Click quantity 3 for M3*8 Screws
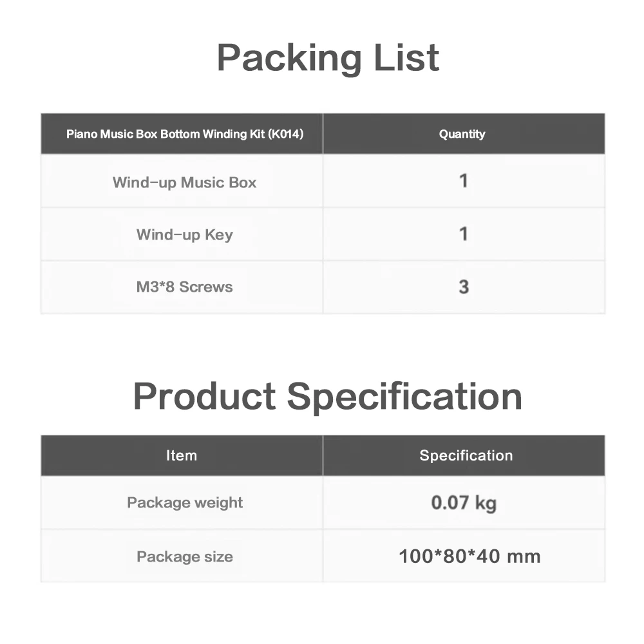This screenshot has height=644, width=644. pos(463,287)
